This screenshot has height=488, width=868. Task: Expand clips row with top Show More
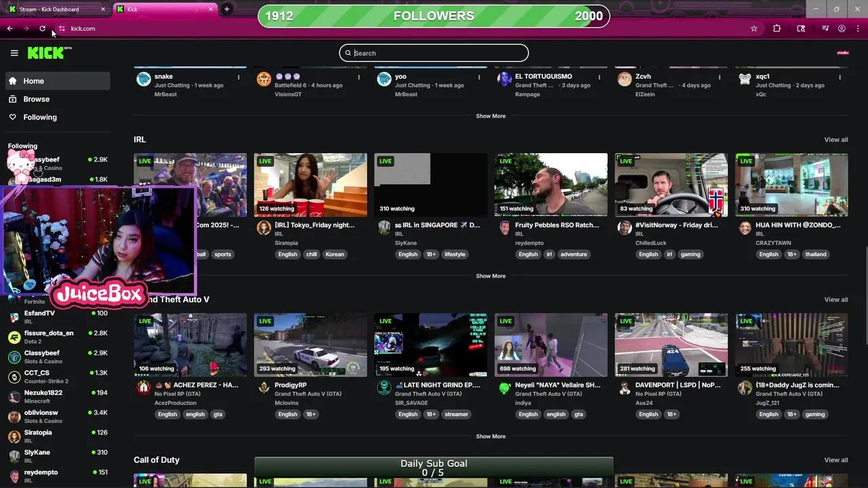click(x=490, y=116)
